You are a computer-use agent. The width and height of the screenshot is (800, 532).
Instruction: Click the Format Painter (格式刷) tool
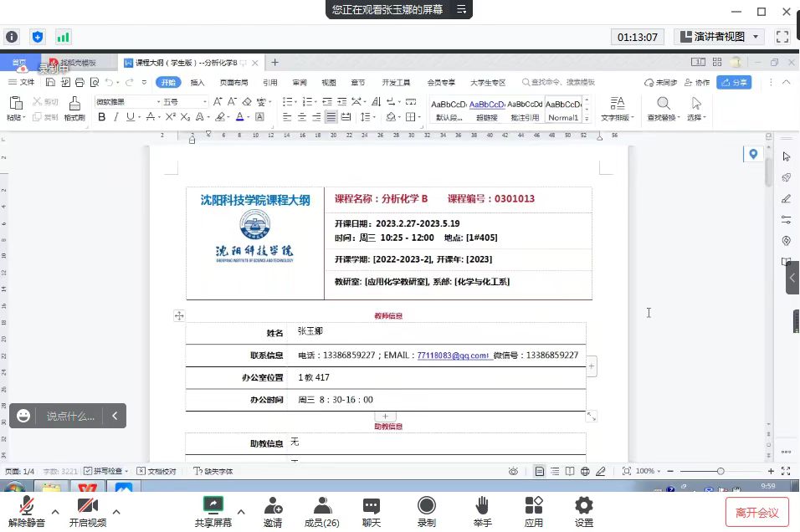74,107
